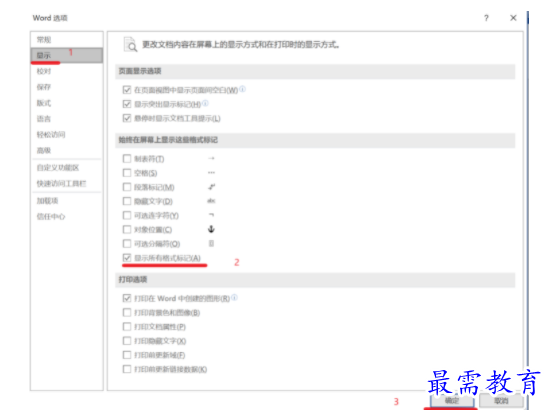Open the 版式 (Typography) options category
549x414 pixels.
pos(67,103)
